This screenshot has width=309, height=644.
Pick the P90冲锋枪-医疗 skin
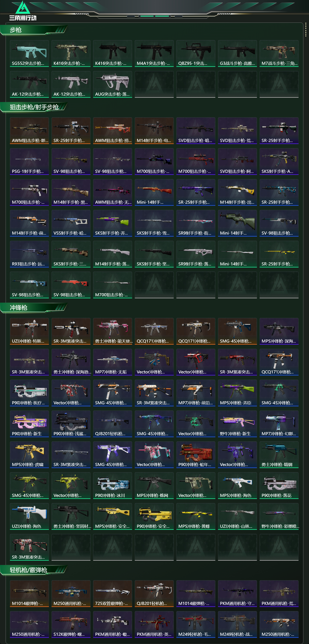coord(29,393)
